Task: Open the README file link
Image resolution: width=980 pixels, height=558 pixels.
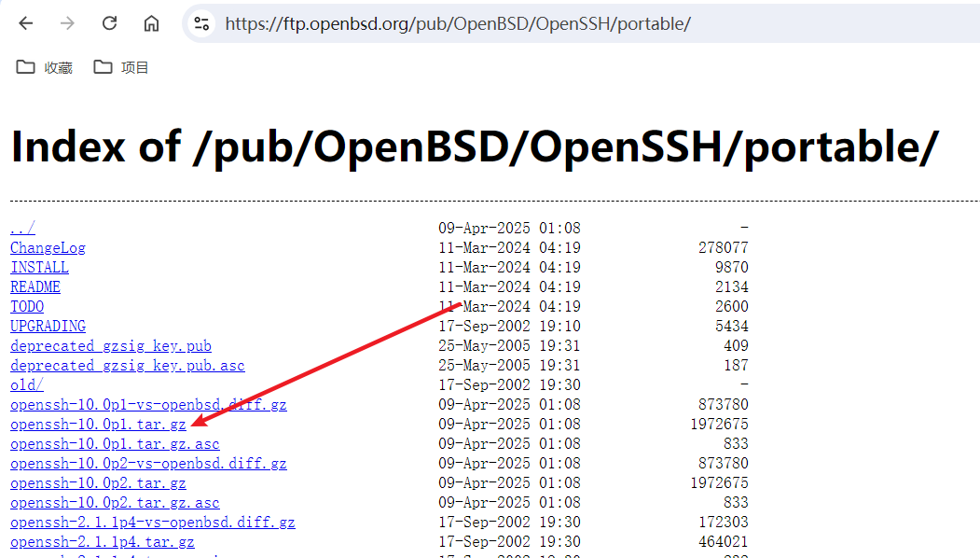Action: point(35,287)
